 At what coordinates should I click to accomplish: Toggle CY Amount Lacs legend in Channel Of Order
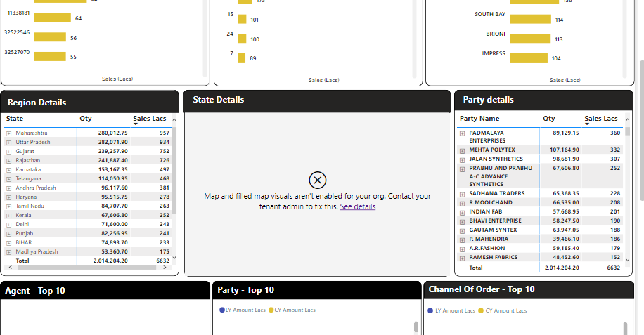click(502, 311)
